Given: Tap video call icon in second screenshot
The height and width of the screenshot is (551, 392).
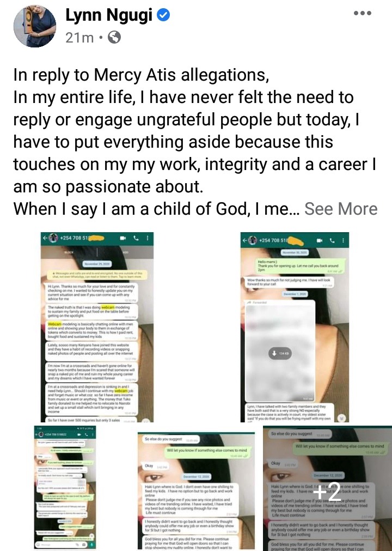Looking at the screenshot, I should [320, 240].
